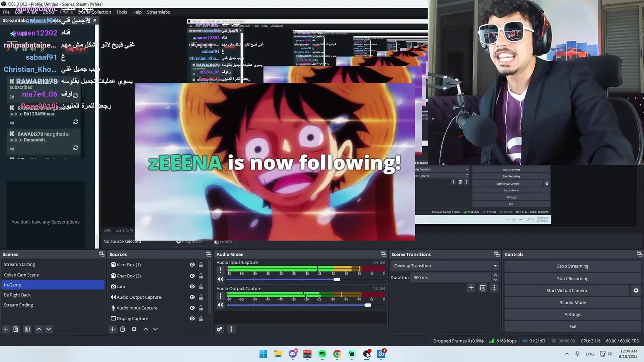Move source down in Sources panel
644x362 pixels.
tap(155, 329)
